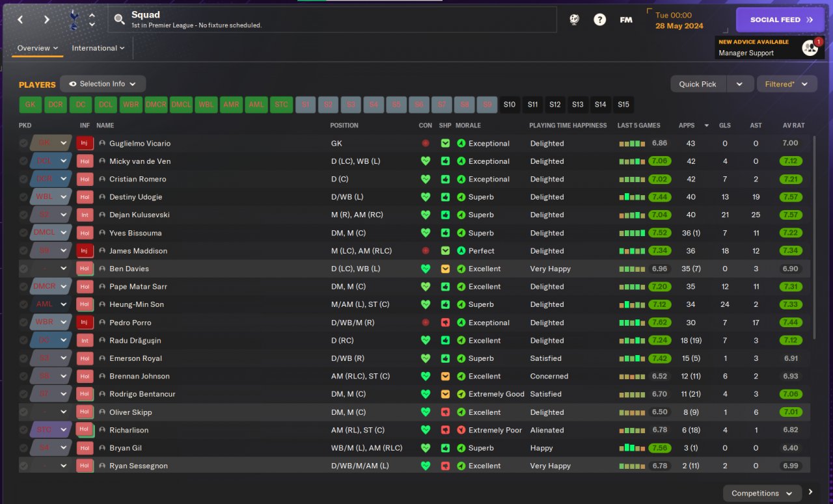833x504 pixels.
Task: Select the S10 substitute slot
Action: click(x=510, y=105)
